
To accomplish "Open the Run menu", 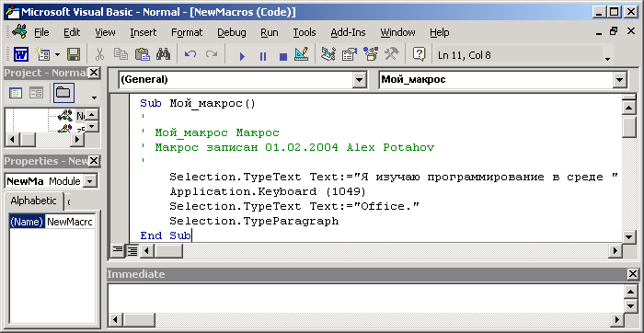I will point(270,32).
